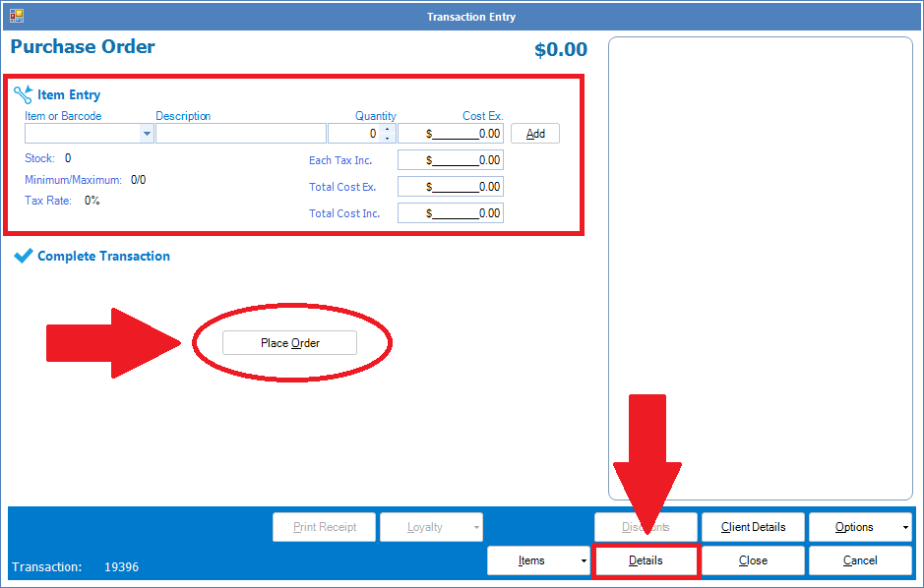
Task: Cancel the transaction with Cancel button
Action: pyautogui.click(x=859, y=560)
